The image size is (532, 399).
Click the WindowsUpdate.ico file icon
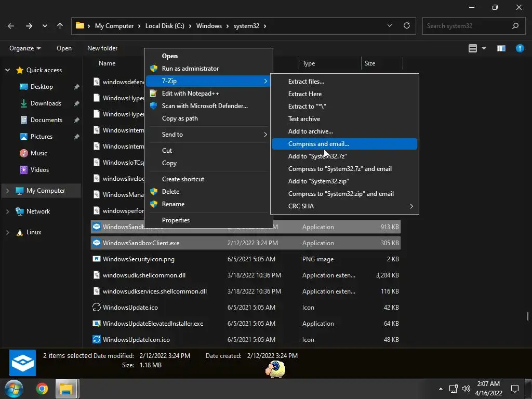coord(97,308)
